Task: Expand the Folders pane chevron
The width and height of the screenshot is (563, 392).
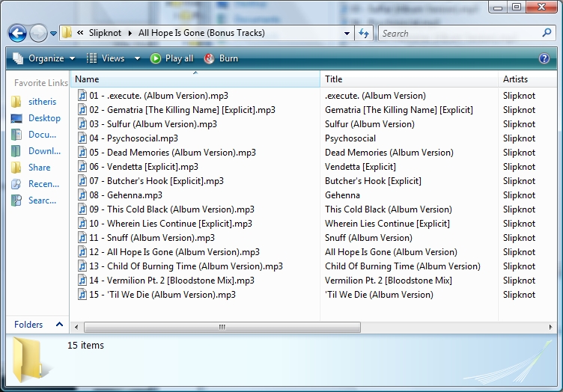Action: point(59,324)
